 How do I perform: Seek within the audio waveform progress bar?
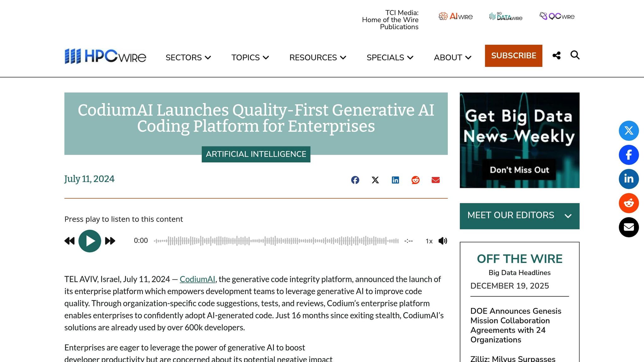point(276,241)
